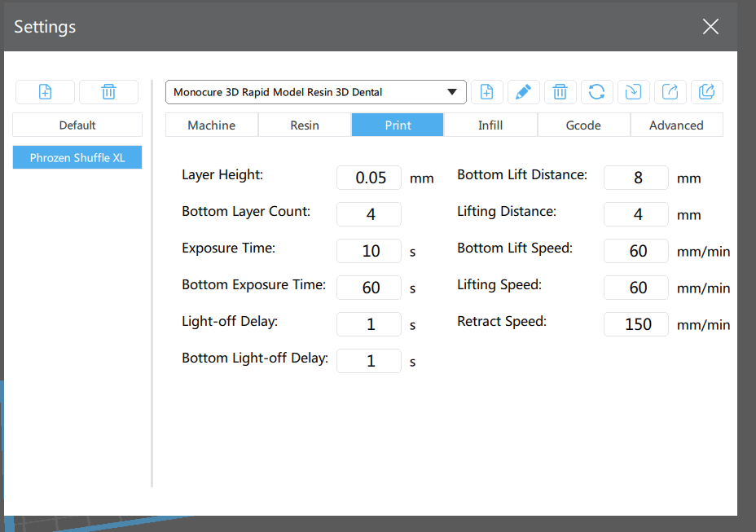The height and width of the screenshot is (532, 756).
Task: Switch to the Infill tab
Action: pos(490,125)
